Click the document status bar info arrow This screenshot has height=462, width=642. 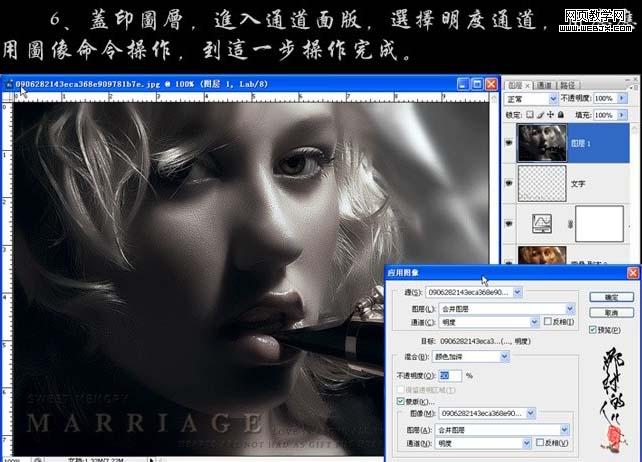tap(151, 460)
